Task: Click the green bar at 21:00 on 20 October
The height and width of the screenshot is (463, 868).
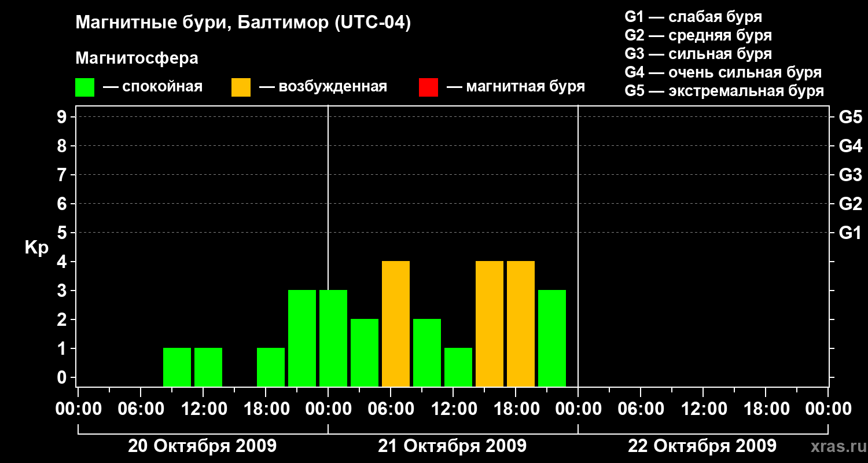Action: pyautogui.click(x=302, y=338)
